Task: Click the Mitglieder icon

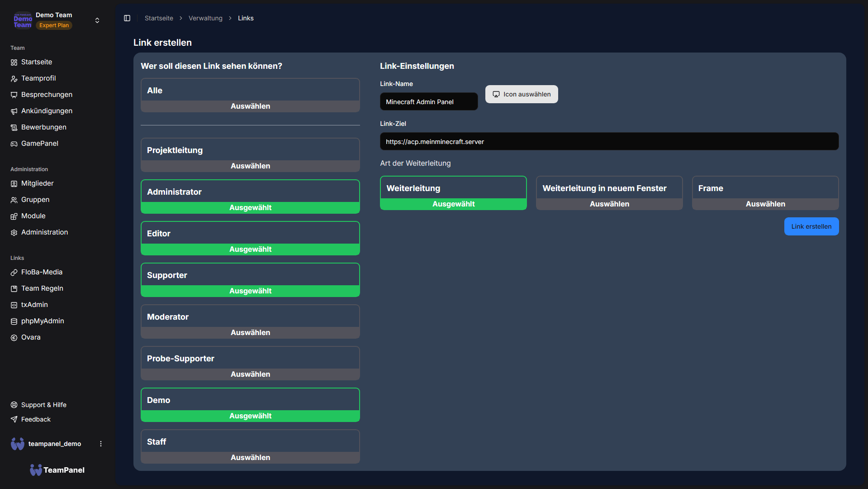Action: (x=14, y=184)
